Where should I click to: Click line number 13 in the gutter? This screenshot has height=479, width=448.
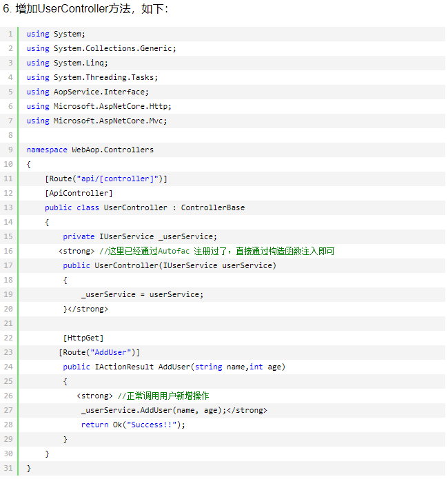(8, 207)
